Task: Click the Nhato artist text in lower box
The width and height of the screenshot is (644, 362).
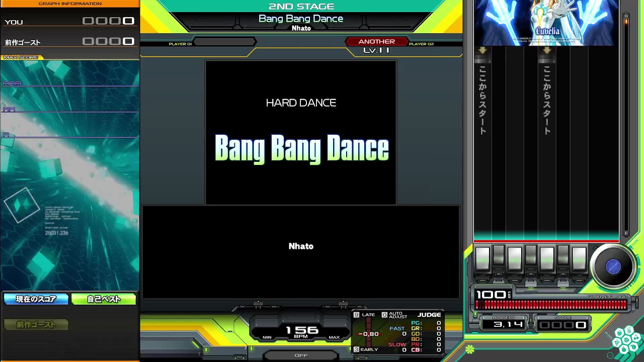Action: [x=301, y=246]
